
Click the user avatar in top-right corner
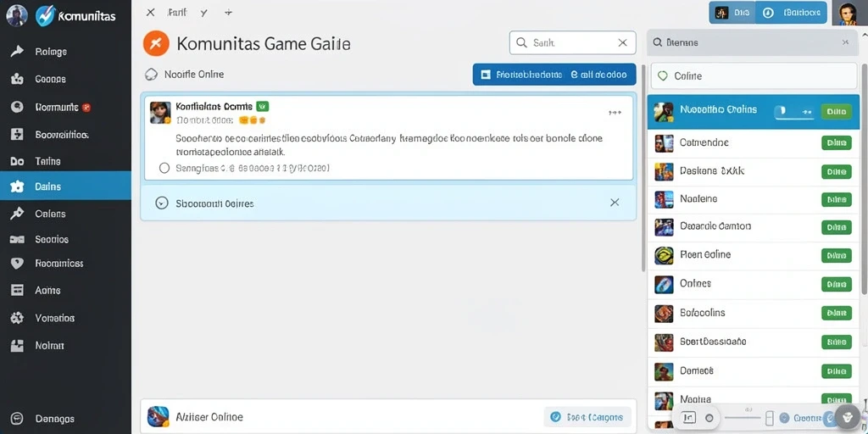[x=847, y=13]
